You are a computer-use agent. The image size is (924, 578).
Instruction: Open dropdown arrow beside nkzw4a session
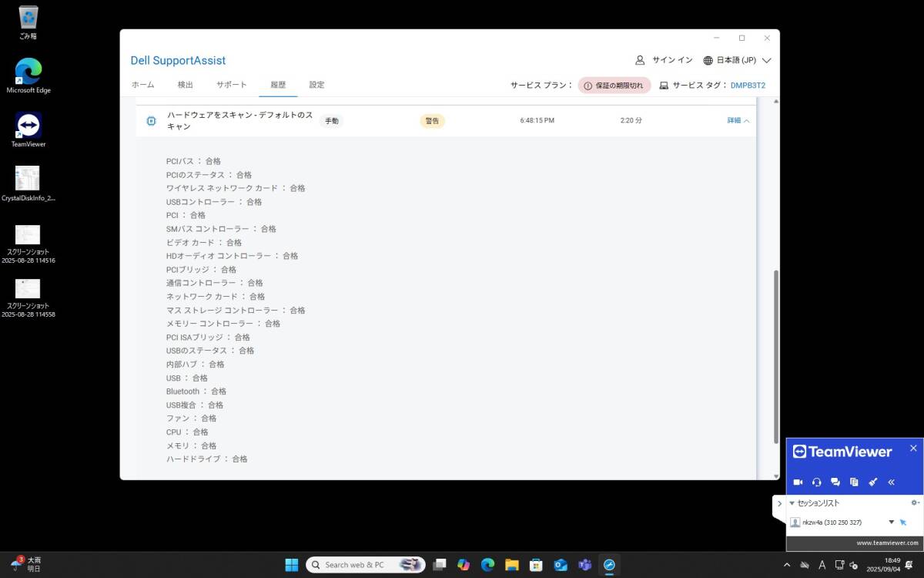892,522
